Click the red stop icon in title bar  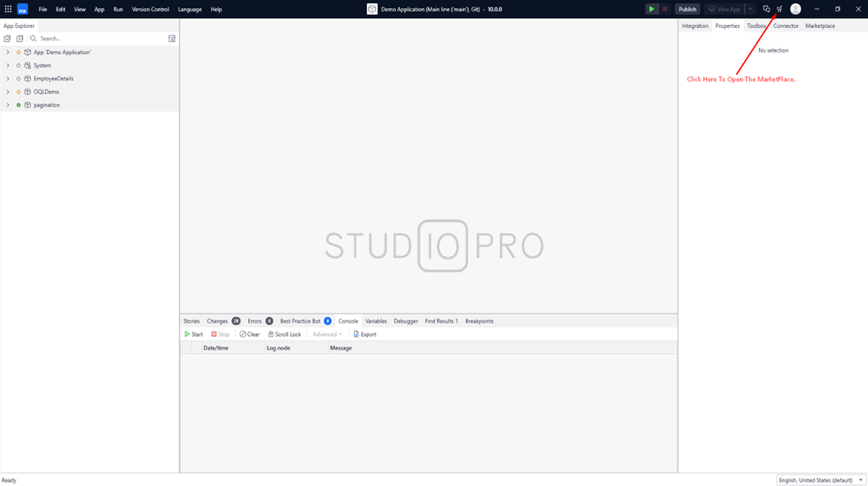click(x=665, y=9)
